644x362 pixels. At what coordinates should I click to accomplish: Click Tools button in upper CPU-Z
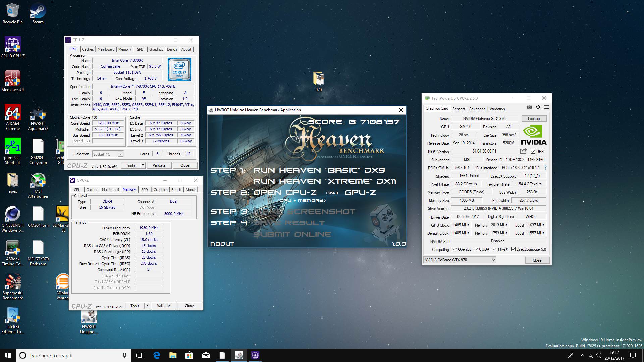click(130, 165)
